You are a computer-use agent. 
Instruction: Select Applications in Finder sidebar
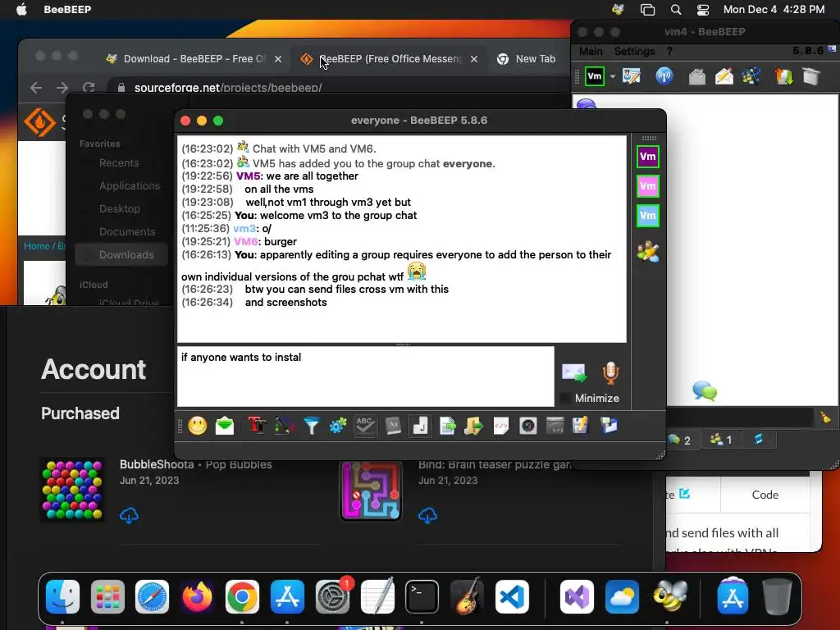point(129,185)
